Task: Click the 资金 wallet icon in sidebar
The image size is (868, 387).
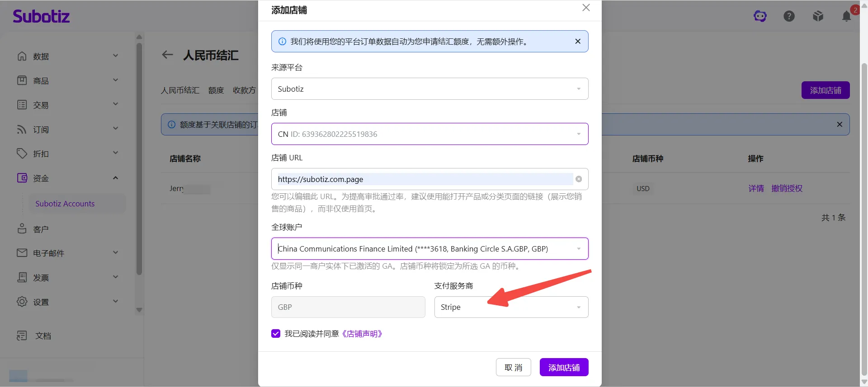Action: tap(22, 178)
